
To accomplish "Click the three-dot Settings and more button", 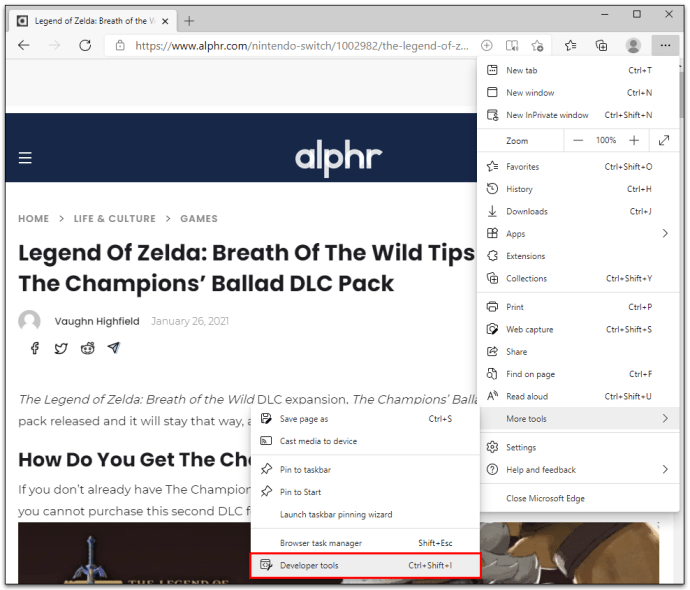I will [x=665, y=45].
